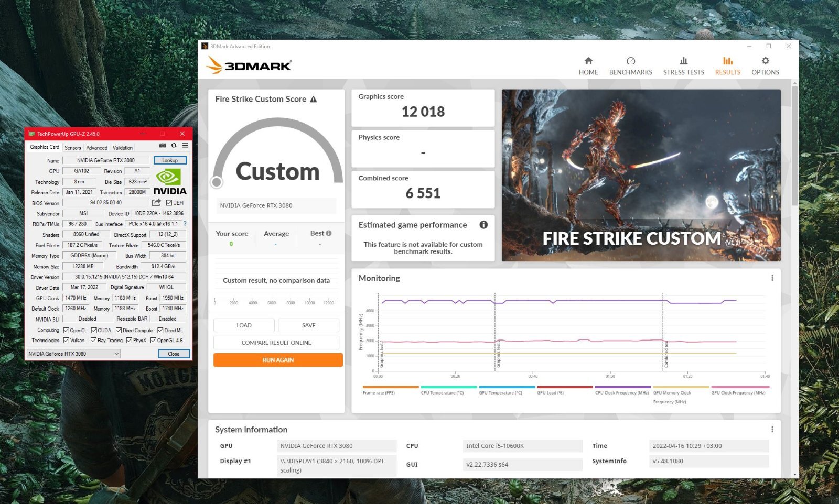839x504 pixels.
Task: Click the GPU Memory Clock Frequency legend swatch
Action: coord(681,387)
